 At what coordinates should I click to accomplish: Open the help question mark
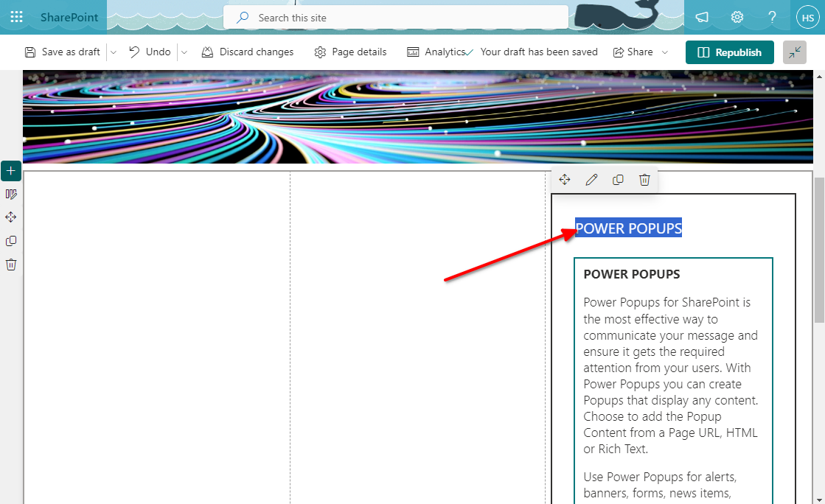pos(772,17)
